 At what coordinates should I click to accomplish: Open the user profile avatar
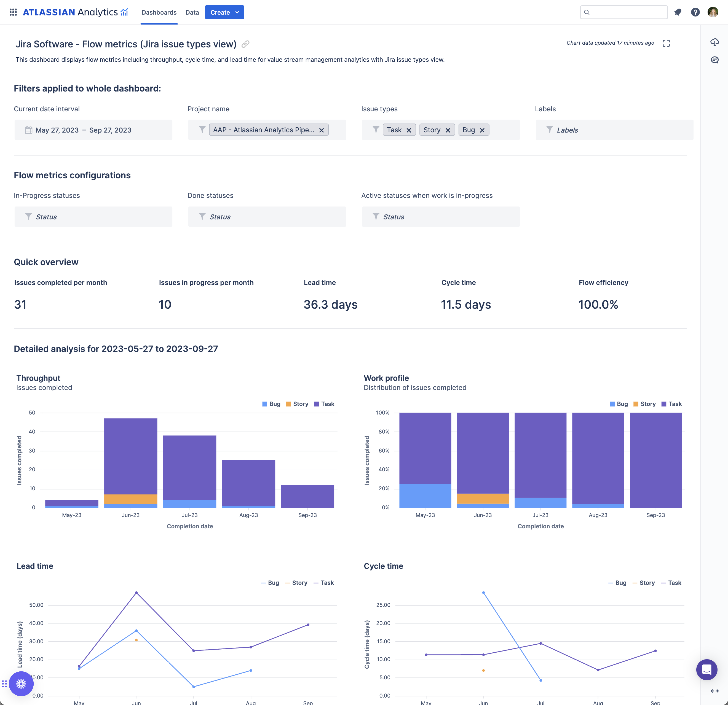point(713,12)
